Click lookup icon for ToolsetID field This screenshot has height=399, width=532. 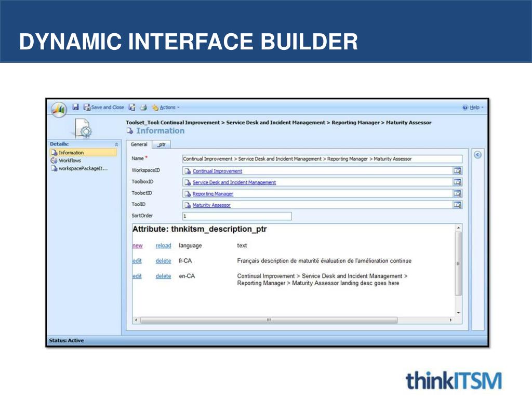pyautogui.click(x=457, y=193)
